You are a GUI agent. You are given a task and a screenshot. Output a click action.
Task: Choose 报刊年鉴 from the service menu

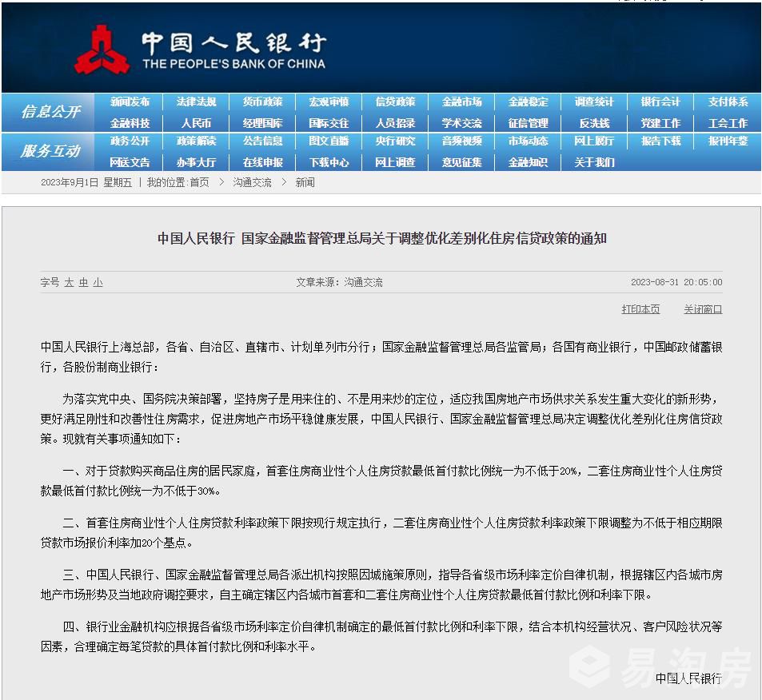tap(728, 141)
